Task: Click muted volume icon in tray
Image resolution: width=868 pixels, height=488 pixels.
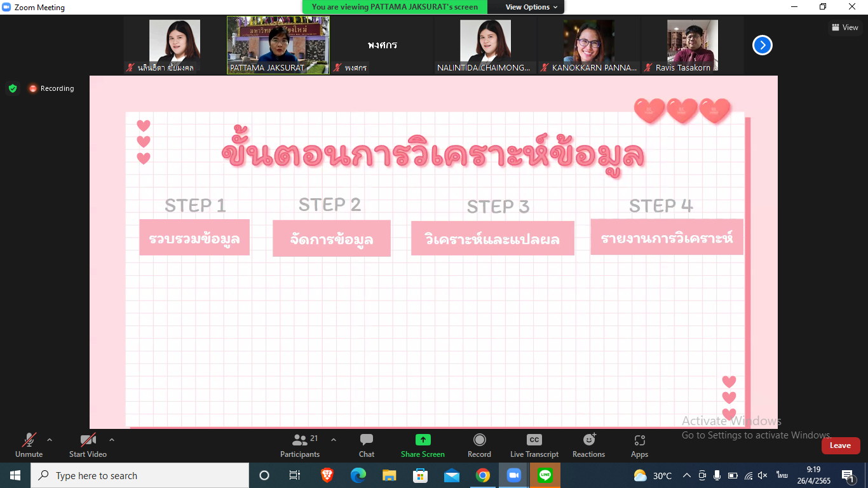Action: (x=763, y=475)
